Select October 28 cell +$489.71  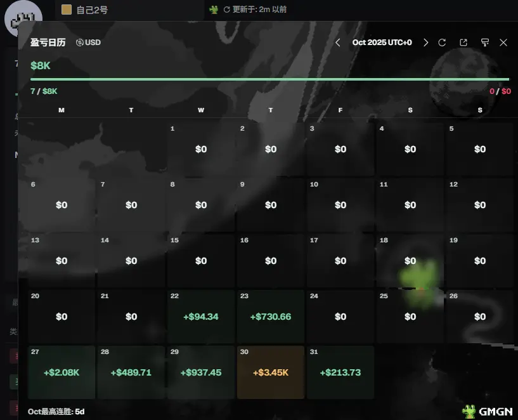(131, 372)
